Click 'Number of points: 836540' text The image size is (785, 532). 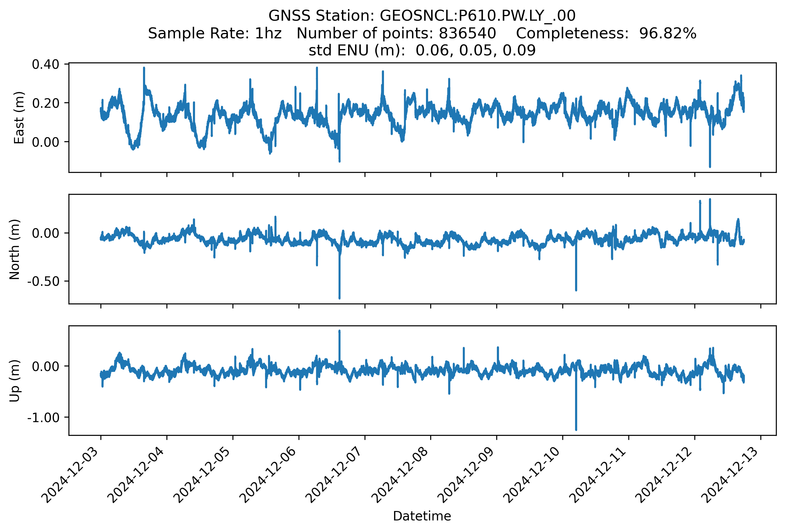pos(396,33)
